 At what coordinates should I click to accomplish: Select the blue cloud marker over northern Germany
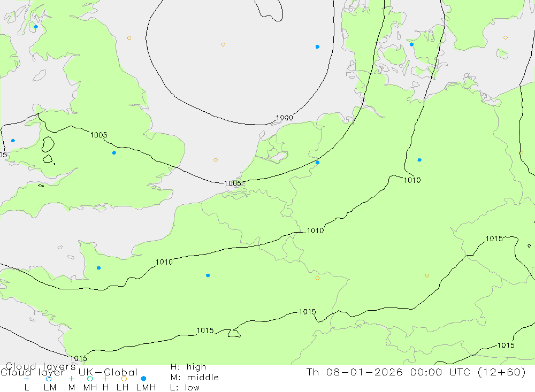tap(419, 160)
